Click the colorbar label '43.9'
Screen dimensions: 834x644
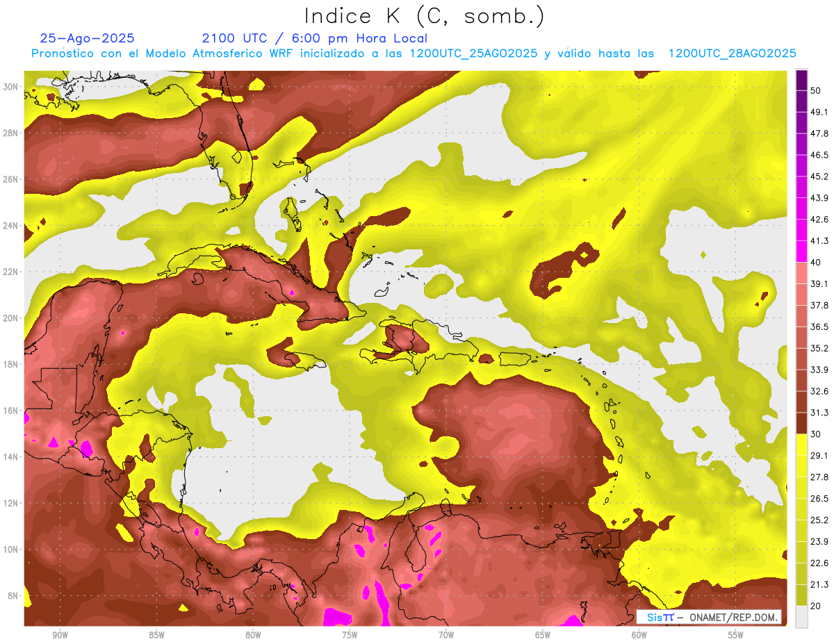click(x=819, y=198)
